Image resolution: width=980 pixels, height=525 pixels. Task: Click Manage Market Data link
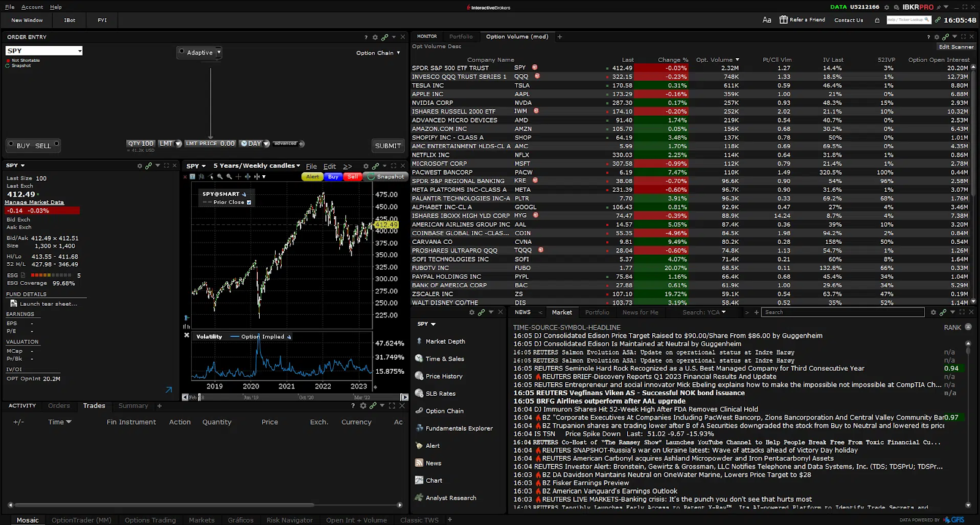pos(34,202)
